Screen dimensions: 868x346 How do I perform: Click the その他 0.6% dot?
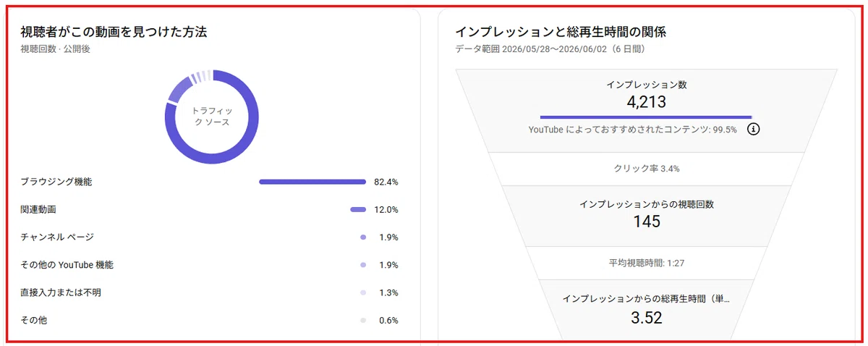coord(363,320)
